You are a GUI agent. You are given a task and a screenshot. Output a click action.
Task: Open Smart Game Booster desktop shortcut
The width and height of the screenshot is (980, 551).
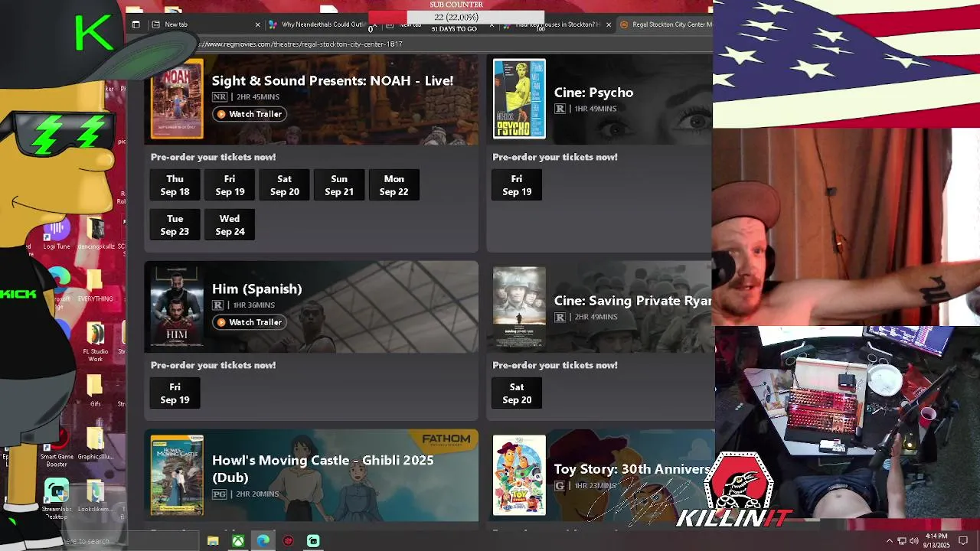click(57, 448)
